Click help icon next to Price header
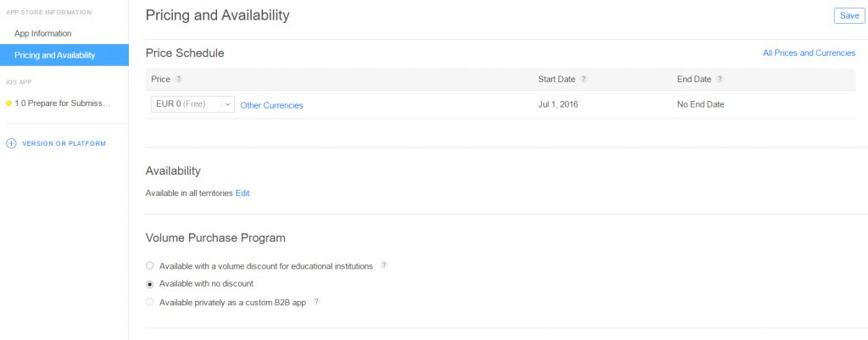The image size is (868, 340). (x=179, y=80)
